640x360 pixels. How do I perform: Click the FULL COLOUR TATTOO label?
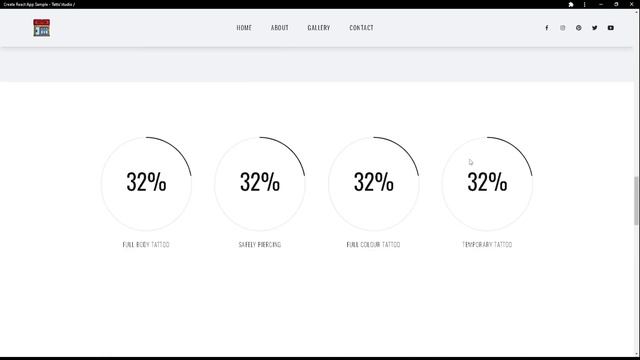click(373, 244)
